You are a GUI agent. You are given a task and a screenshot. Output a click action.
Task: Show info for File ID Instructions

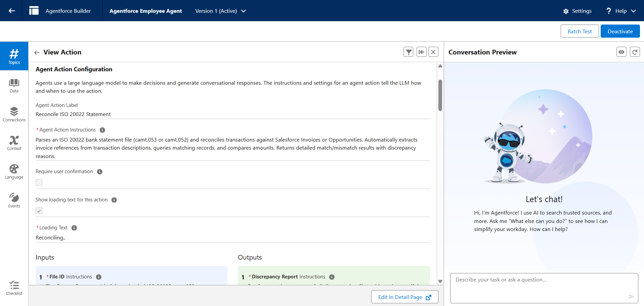point(99,277)
